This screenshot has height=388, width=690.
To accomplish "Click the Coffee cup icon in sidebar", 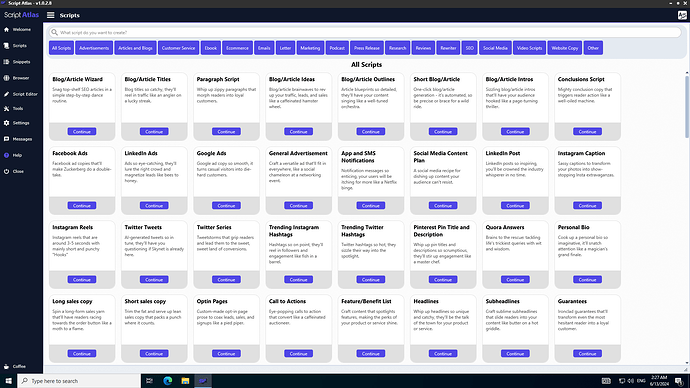I will [x=6, y=366].
